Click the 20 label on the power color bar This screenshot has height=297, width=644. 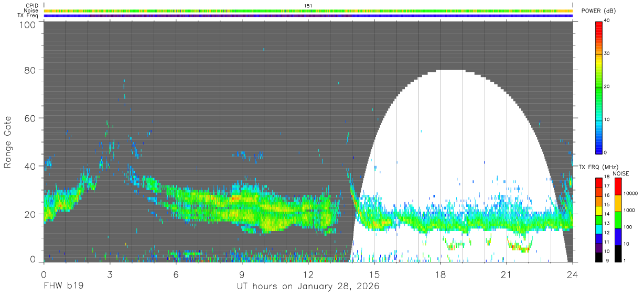coord(607,86)
